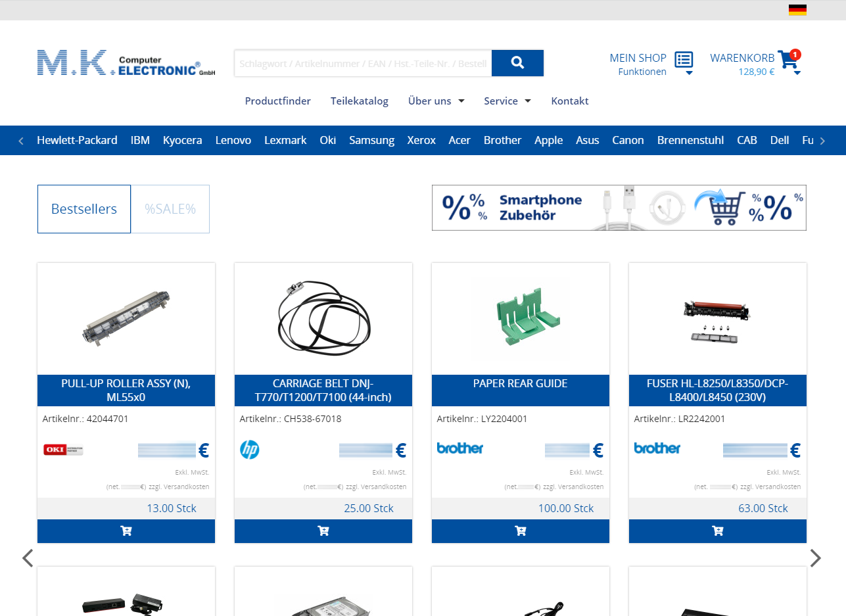846x616 pixels.
Task: Add the Pull-Up Roller Assy to cart
Action: [126, 531]
